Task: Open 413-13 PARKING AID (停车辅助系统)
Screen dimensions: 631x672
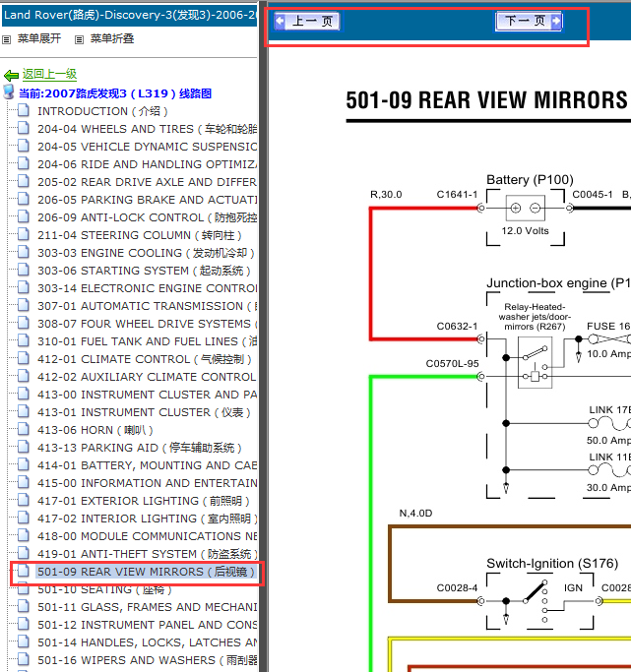Action: click(x=140, y=448)
